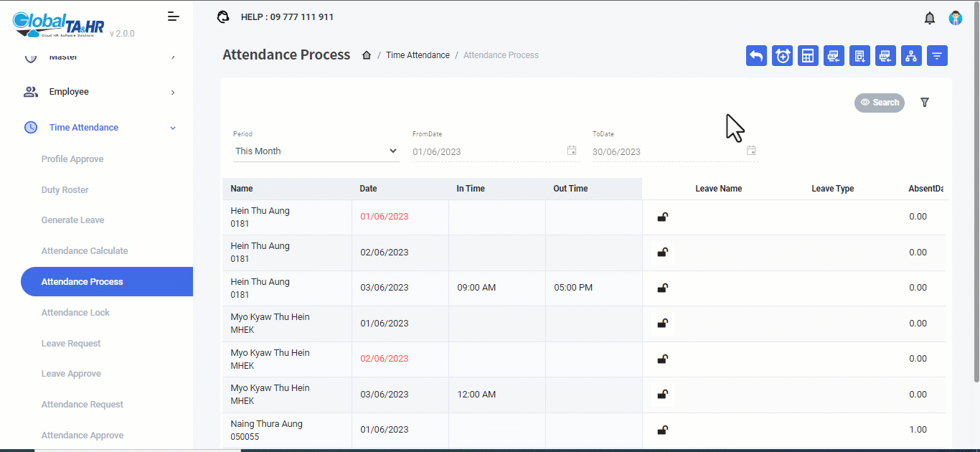Open the hierarchy org-chart icon
The height and width of the screenshot is (452, 980).
911,56
